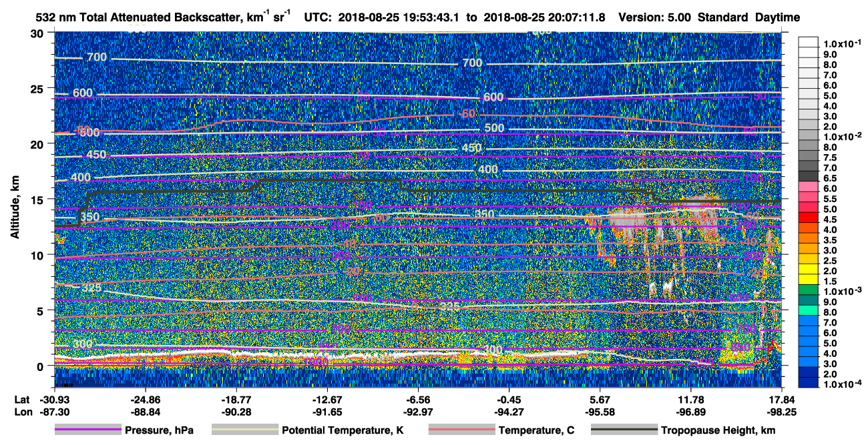This screenshot has height=445, width=868.
Task: Select the Tropopause Height, km legend label
Action: pyautogui.click(x=718, y=430)
